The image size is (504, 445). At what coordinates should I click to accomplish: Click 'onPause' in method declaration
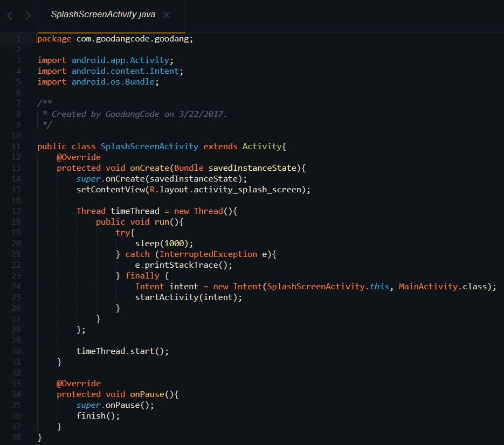tap(147, 394)
